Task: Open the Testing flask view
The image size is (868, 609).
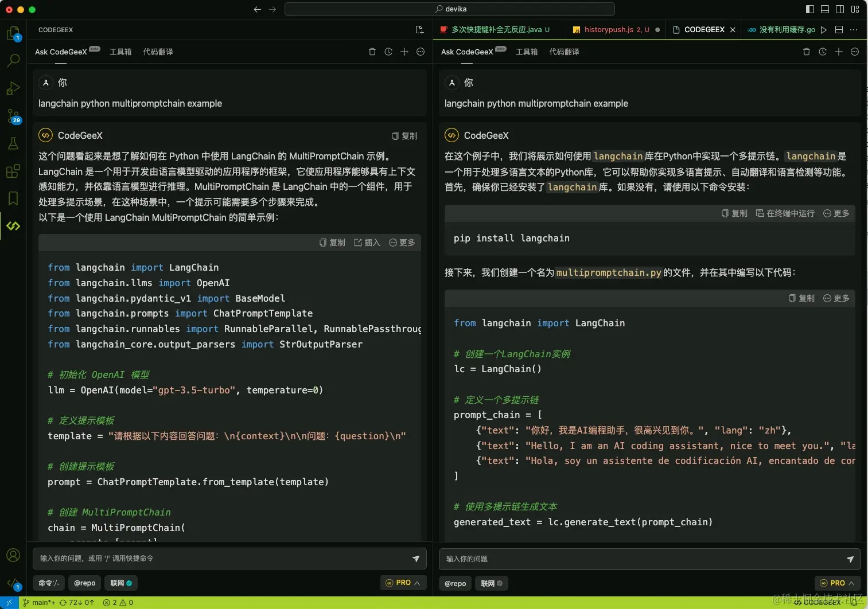Action: [x=13, y=143]
